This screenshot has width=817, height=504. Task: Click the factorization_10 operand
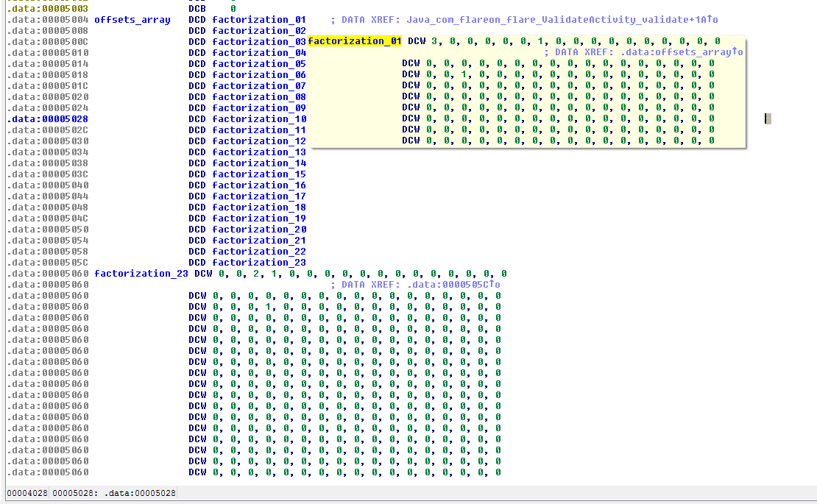(x=259, y=118)
